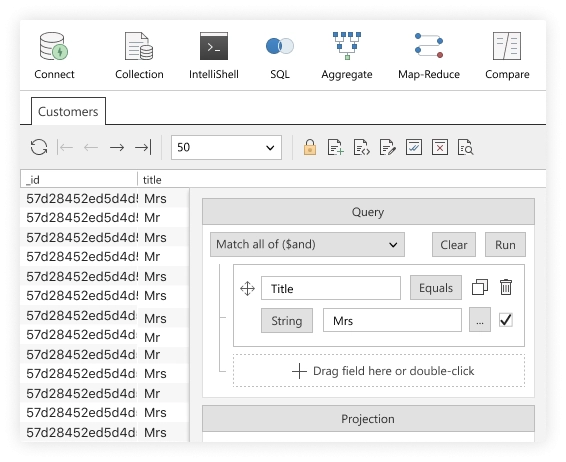Click the add document icon
Screen dimensions: 566x462
[335, 147]
